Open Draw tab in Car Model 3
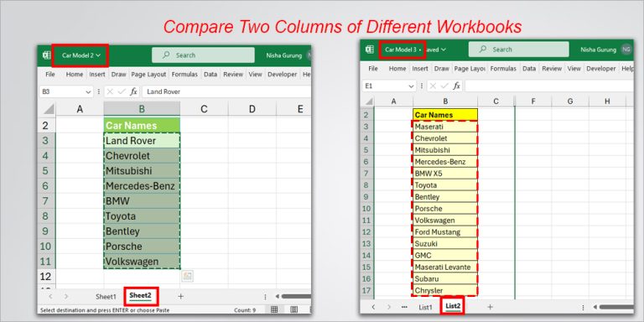This screenshot has height=322, width=644. tap(442, 69)
